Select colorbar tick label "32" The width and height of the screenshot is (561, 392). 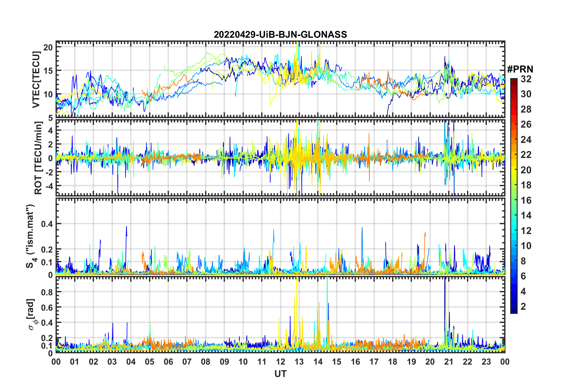pyautogui.click(x=526, y=79)
